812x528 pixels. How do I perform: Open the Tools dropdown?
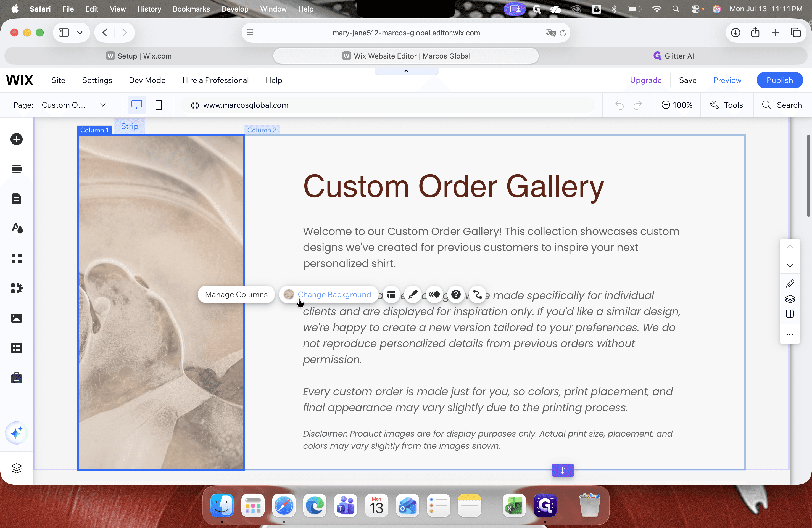pos(727,105)
